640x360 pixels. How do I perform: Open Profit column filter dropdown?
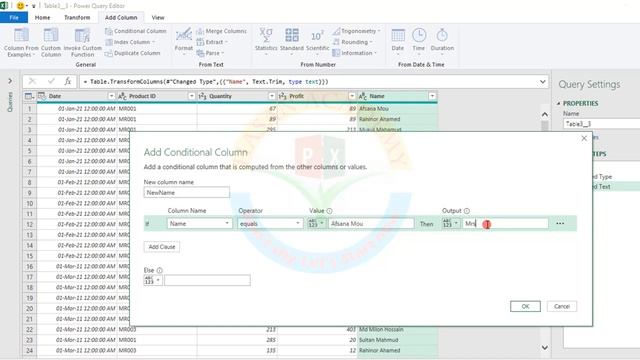coord(352,96)
